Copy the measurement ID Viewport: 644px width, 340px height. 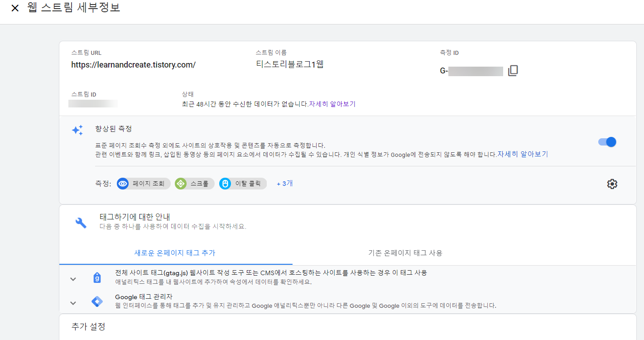(513, 71)
